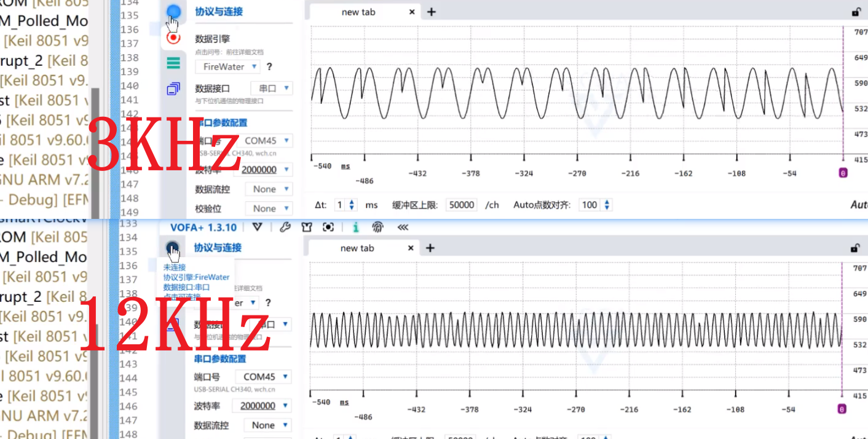Toggle blue connect circle in 3KHz window
This screenshot has height=439, width=868.
click(173, 11)
